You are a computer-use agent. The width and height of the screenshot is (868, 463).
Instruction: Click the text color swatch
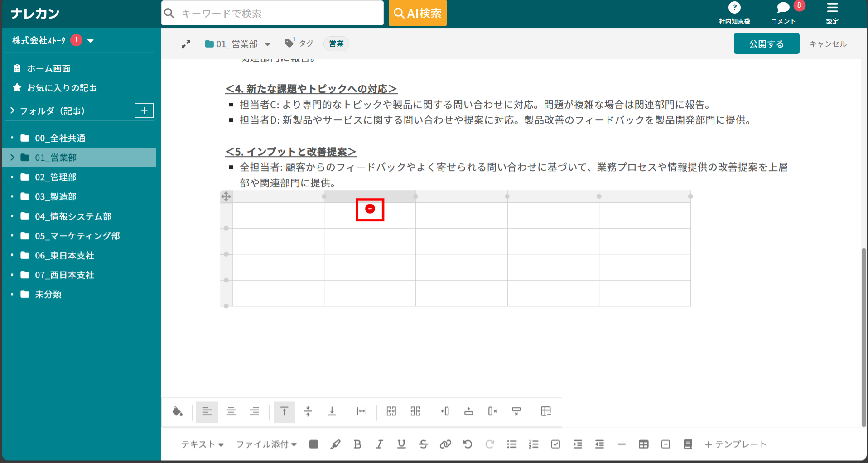[x=313, y=444]
